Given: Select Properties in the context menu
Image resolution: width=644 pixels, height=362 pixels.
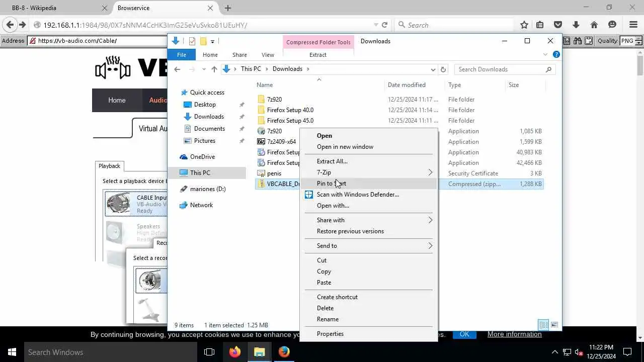Looking at the screenshot, I should 369,334.
